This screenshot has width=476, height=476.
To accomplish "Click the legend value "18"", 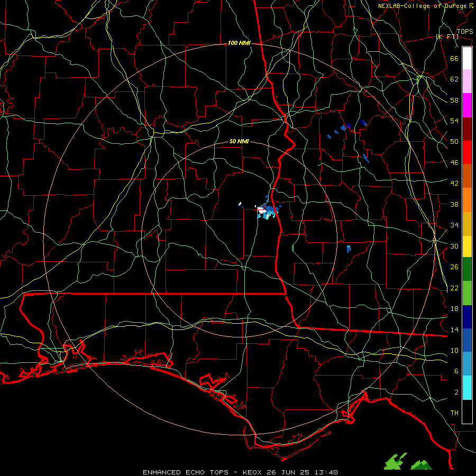I will click(454, 309).
